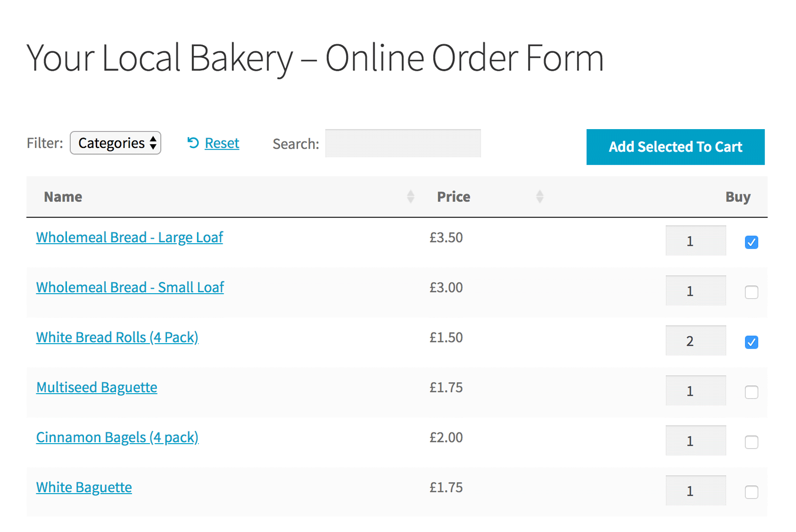Uncheck the Wholemeal Bread Large Loaf checkbox
The height and width of the screenshot is (532, 796).
751,242
